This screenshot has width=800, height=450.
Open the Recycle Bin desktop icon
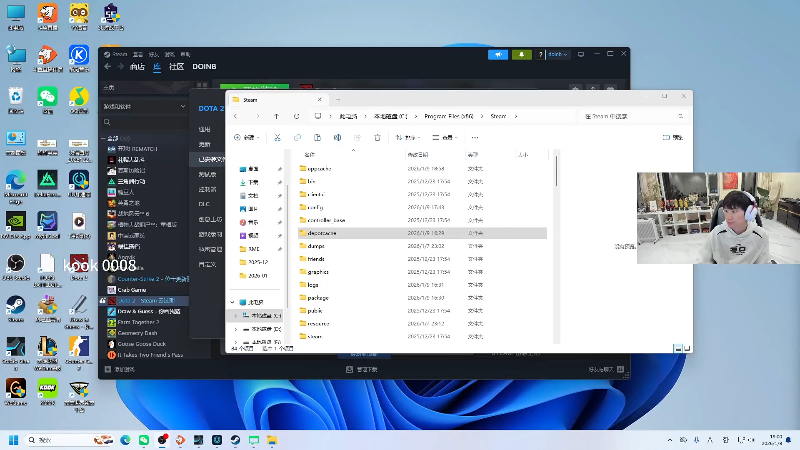pos(16,100)
